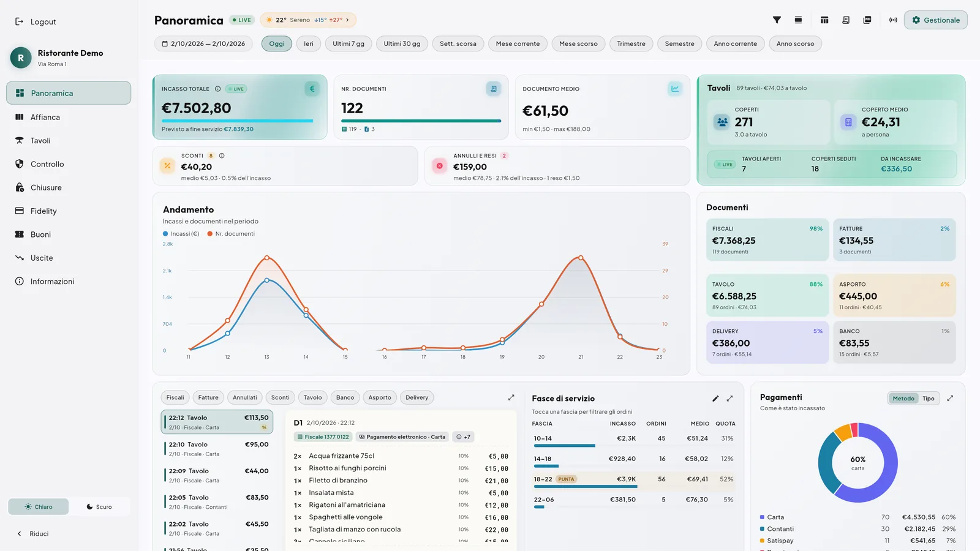Screen dimensions: 980x551
Task: Select the Ieri period chip
Action: 309,43
